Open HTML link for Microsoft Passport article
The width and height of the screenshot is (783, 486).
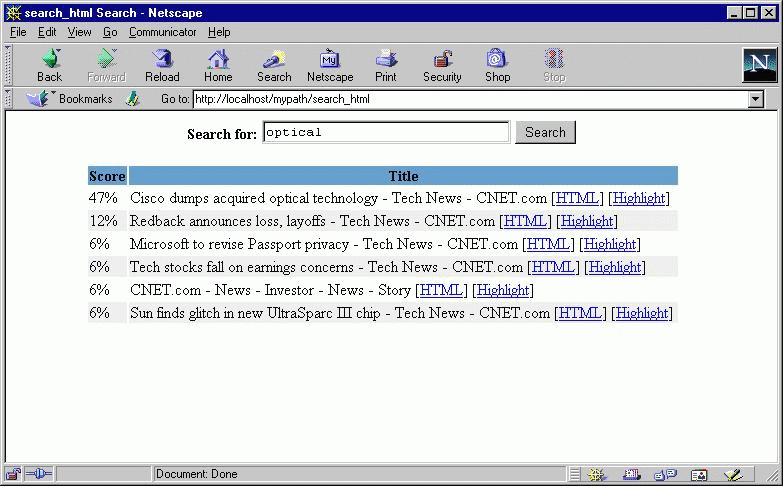pos(548,244)
